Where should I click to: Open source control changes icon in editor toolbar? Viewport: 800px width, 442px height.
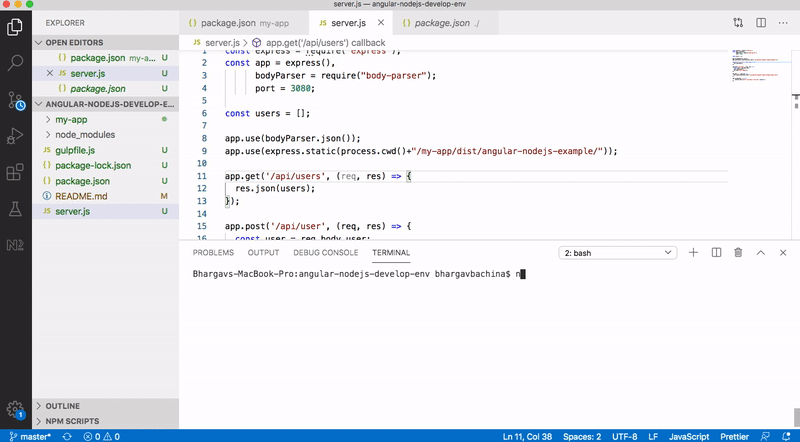[738, 22]
